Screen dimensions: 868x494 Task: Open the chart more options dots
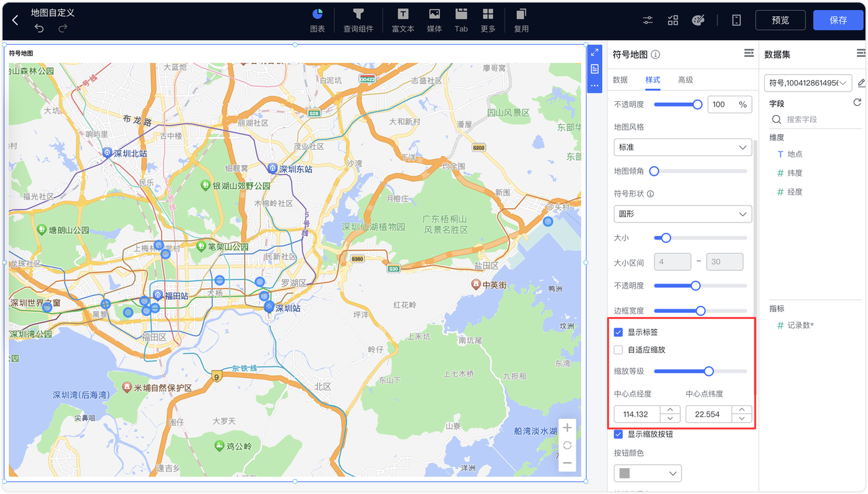click(x=595, y=85)
